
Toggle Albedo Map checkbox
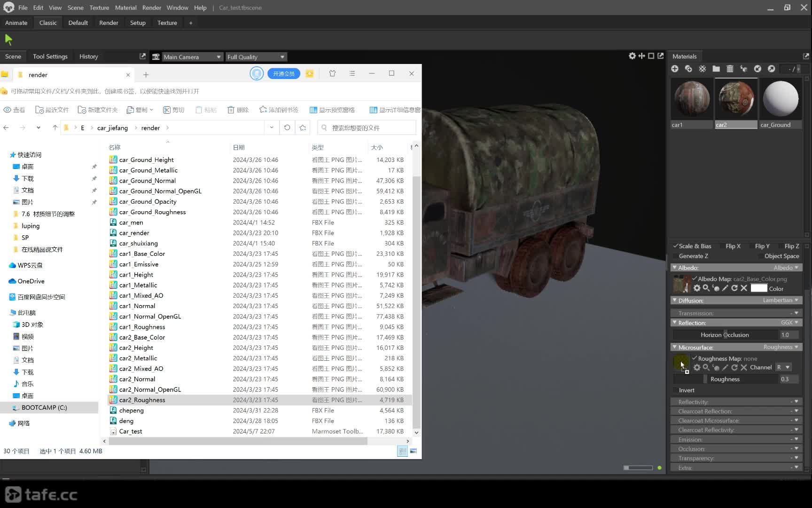pyautogui.click(x=695, y=278)
